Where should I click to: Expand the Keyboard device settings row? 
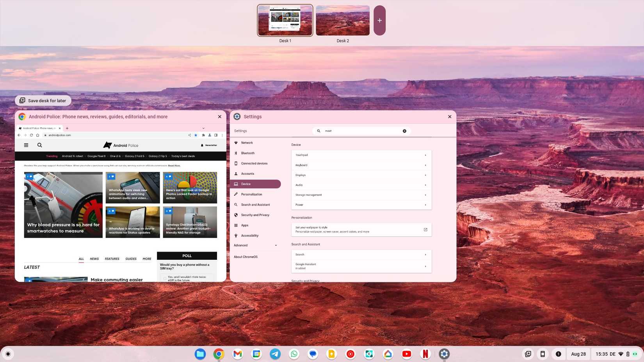pos(361,165)
